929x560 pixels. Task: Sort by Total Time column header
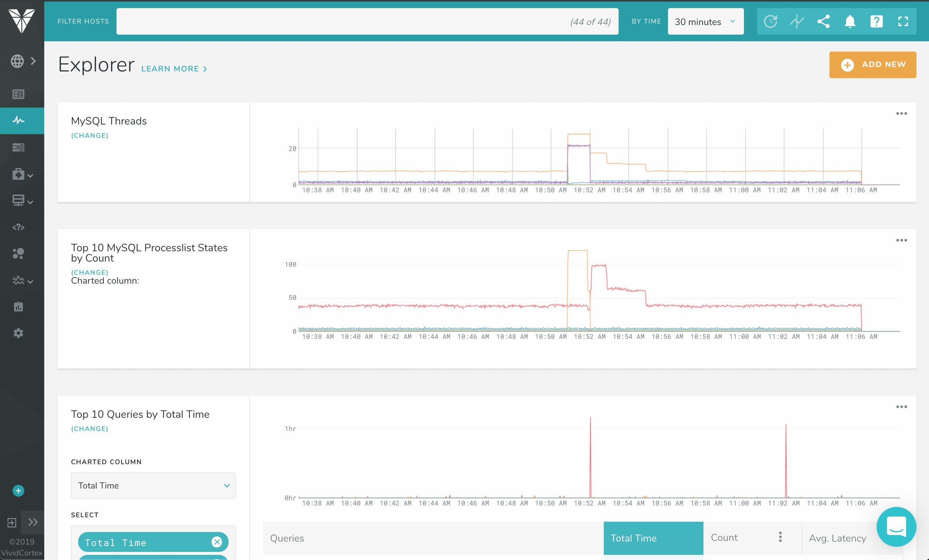653,538
